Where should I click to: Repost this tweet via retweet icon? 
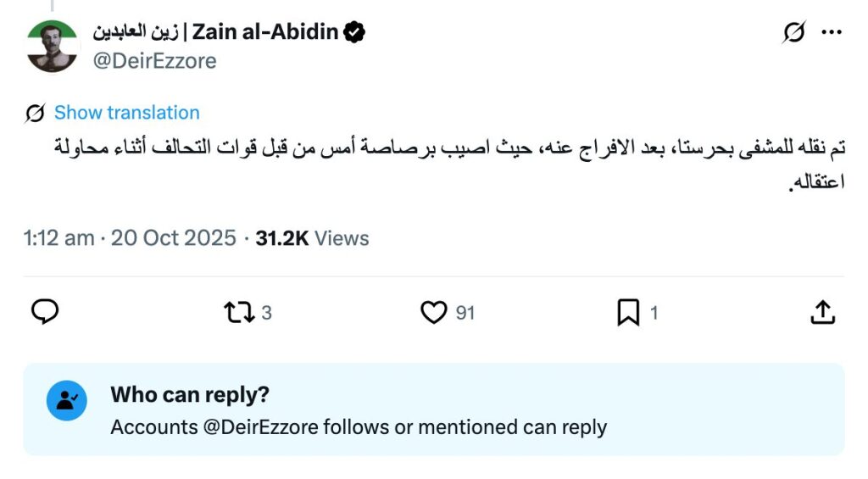(238, 313)
